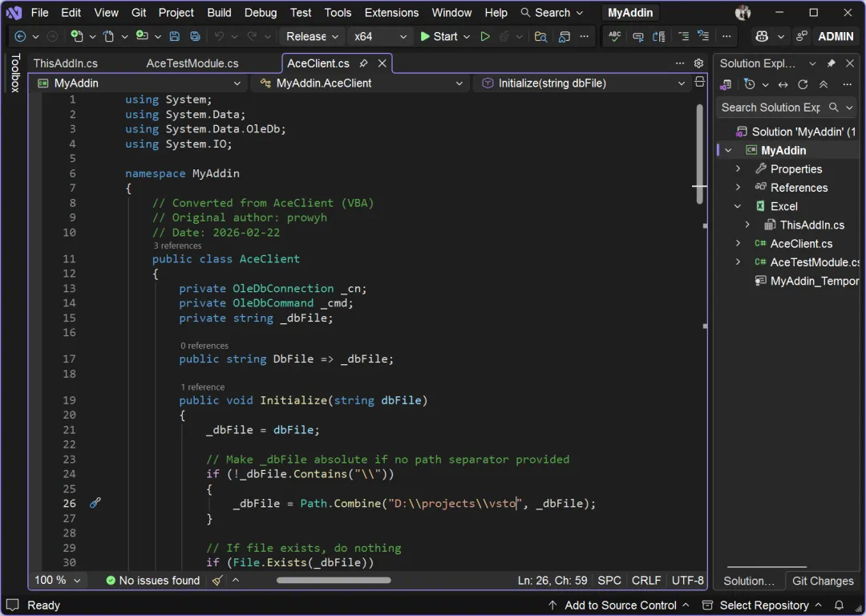Open the x64 platform dropdown
866x616 pixels.
(x=381, y=37)
